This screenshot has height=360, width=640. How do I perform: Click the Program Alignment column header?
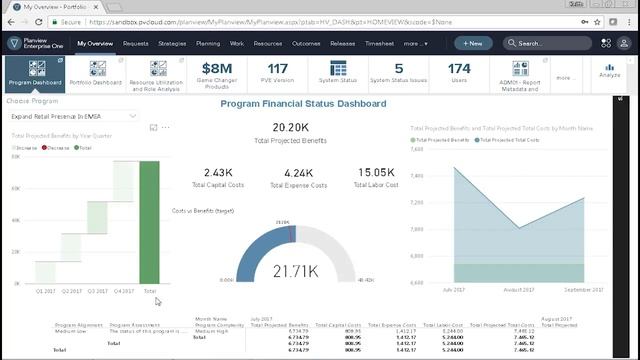pos(79,325)
